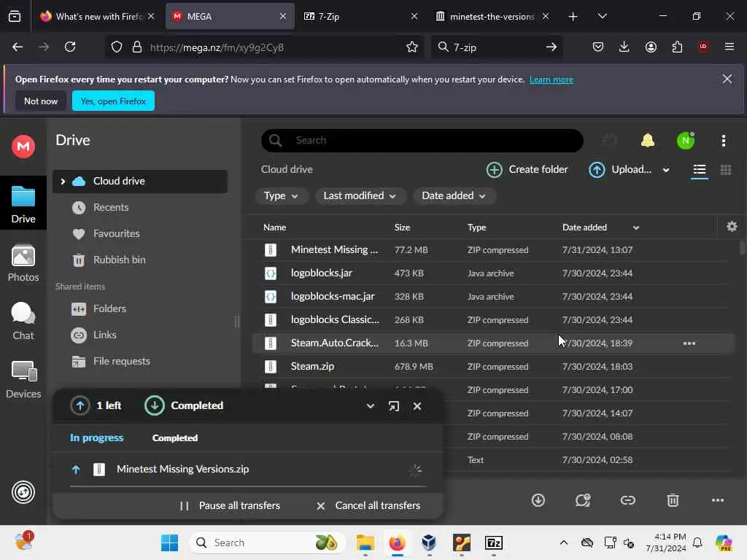Open the Last modified filter dropdown
This screenshot has width=747, height=560.
tap(360, 195)
